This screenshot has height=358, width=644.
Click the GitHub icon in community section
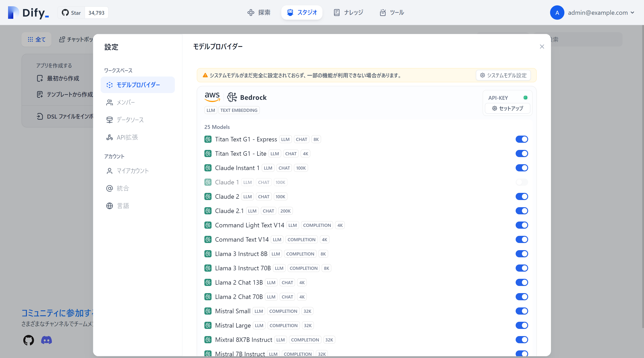pyautogui.click(x=28, y=340)
